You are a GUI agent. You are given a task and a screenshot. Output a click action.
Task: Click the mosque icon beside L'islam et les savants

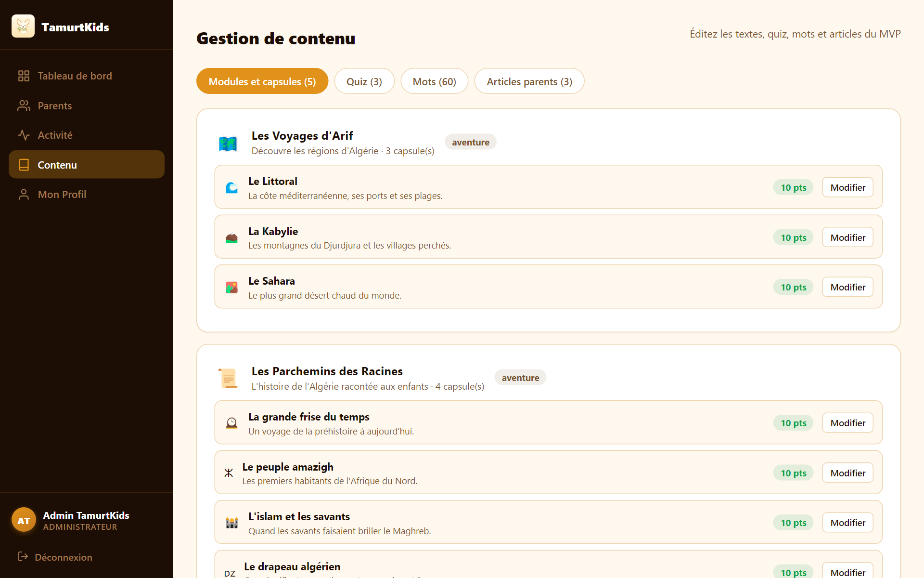point(231,523)
